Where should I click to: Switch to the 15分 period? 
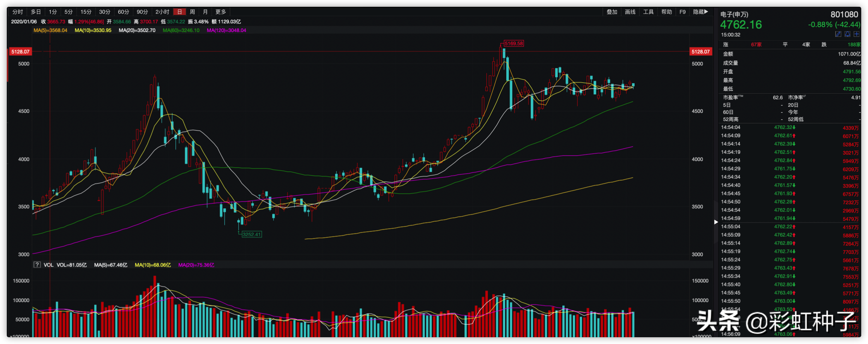tap(86, 12)
